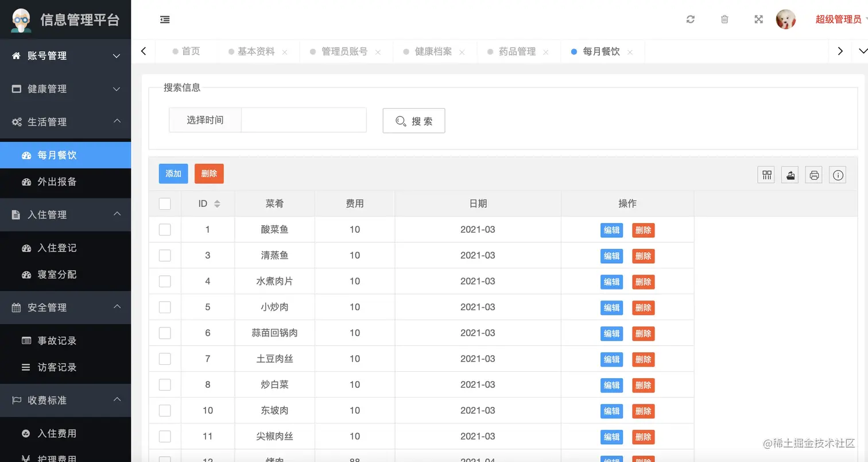Click the table export icon

click(790, 175)
